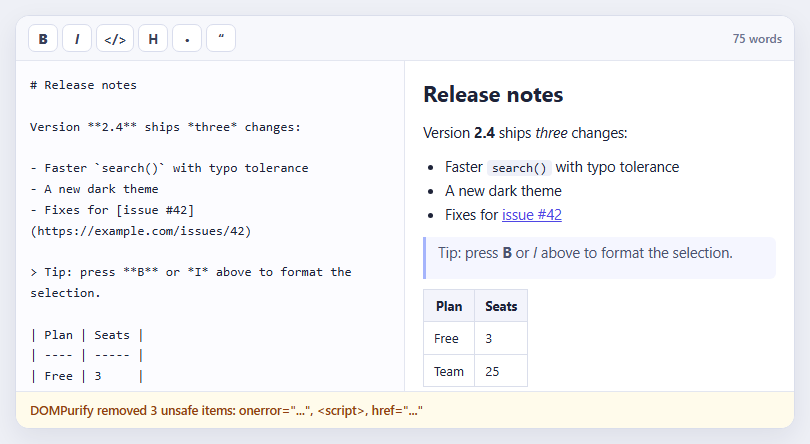The image size is (810, 444).
Task: Click the '- A new dark theme' source line
Action: coord(94,189)
